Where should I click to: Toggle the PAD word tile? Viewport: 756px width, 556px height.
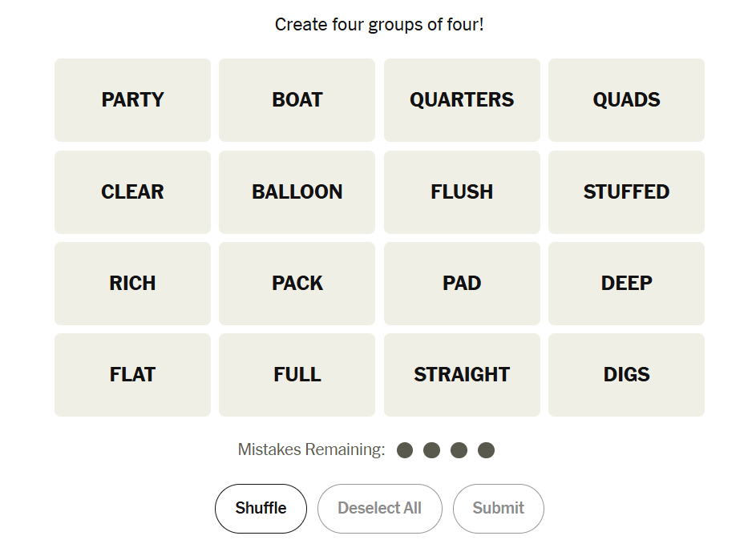[462, 284]
